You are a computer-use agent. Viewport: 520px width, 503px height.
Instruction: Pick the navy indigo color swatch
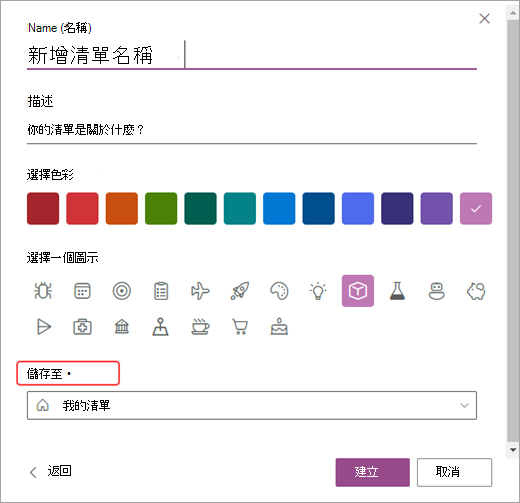[397, 208]
